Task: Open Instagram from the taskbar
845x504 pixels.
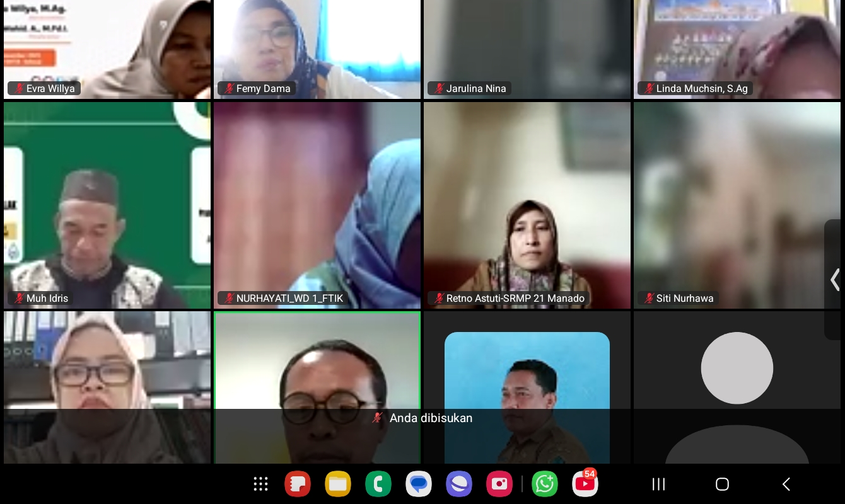Action: click(x=499, y=484)
